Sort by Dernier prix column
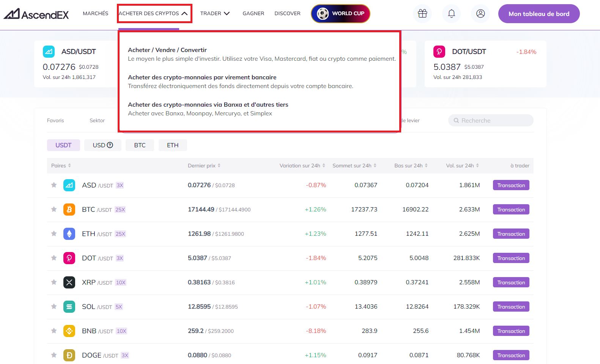The width and height of the screenshot is (600, 364). coord(204,165)
